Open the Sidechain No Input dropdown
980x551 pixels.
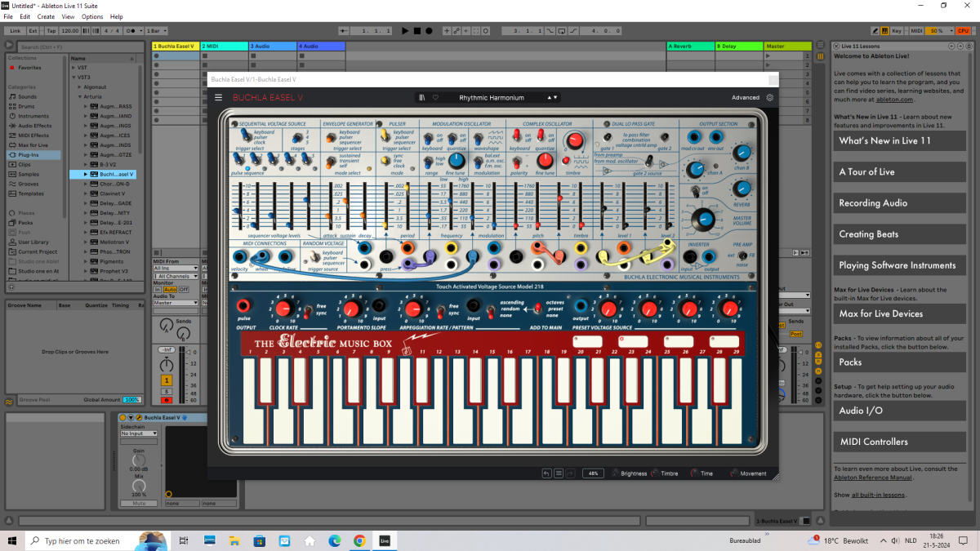tap(138, 433)
